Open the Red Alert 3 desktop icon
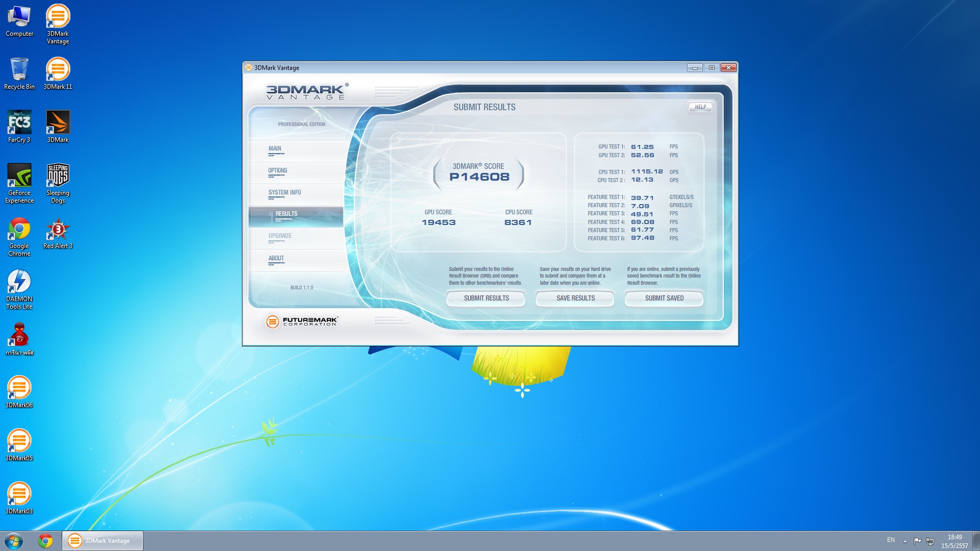This screenshot has height=551, width=980. [58, 230]
